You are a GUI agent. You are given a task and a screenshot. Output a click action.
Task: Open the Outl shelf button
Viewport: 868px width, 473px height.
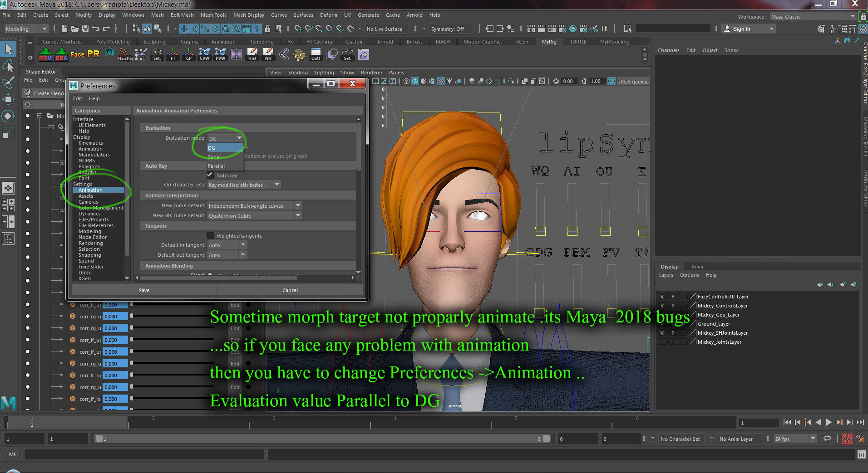click(x=316, y=54)
